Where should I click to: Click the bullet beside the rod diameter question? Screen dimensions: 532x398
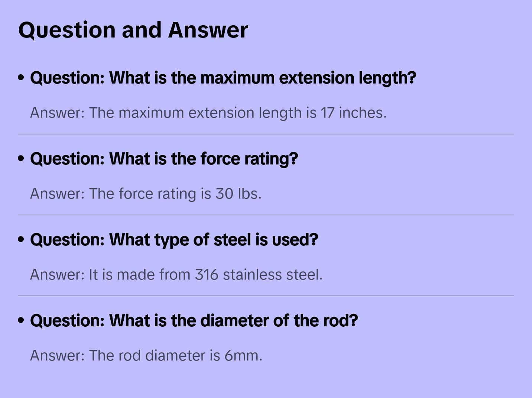[x=21, y=320]
